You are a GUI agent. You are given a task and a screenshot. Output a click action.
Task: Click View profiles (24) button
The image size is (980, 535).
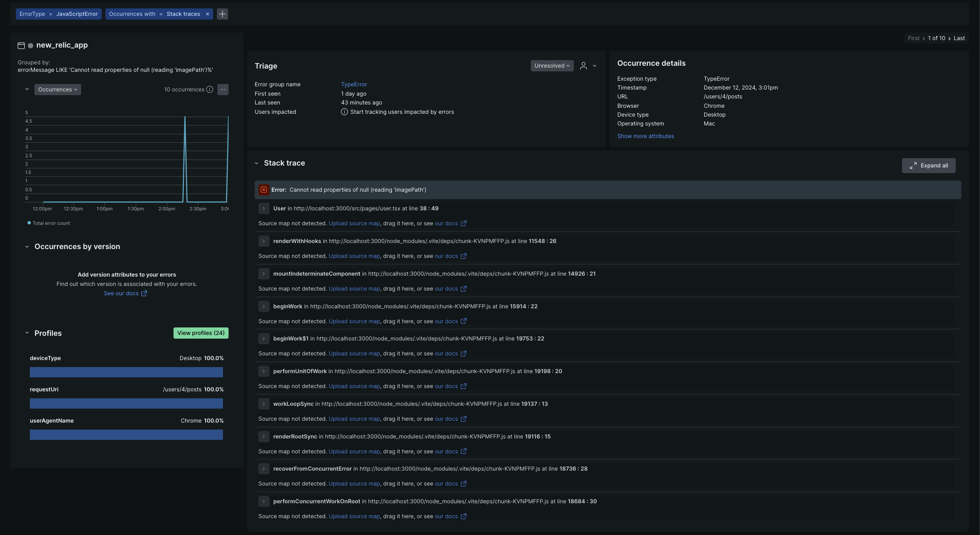[201, 333]
